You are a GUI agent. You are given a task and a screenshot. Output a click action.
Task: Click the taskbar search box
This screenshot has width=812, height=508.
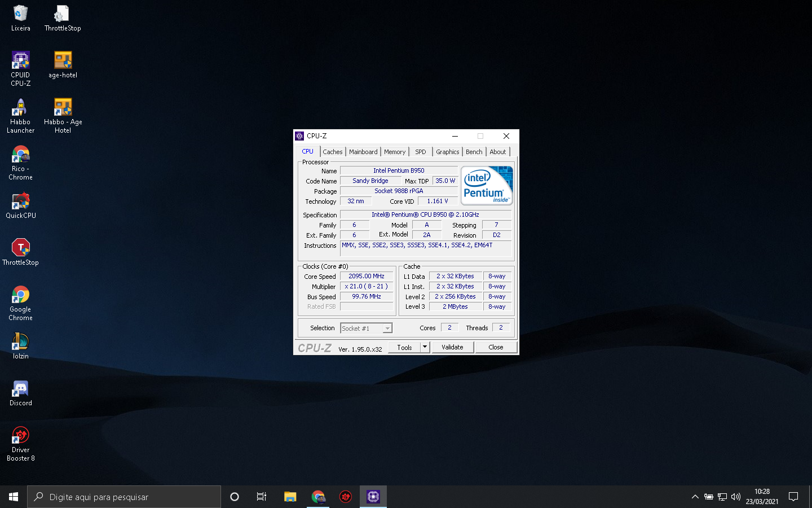tap(124, 497)
